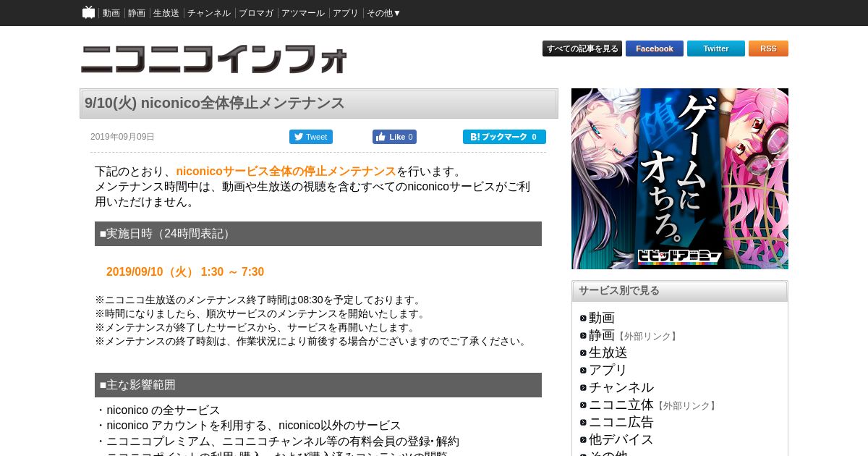Click the ■主な影響範囲 section header

point(318,385)
